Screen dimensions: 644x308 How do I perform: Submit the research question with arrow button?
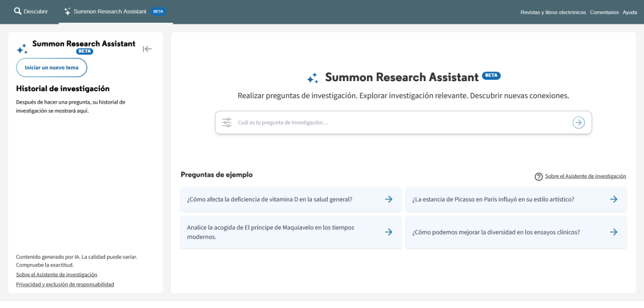point(579,123)
